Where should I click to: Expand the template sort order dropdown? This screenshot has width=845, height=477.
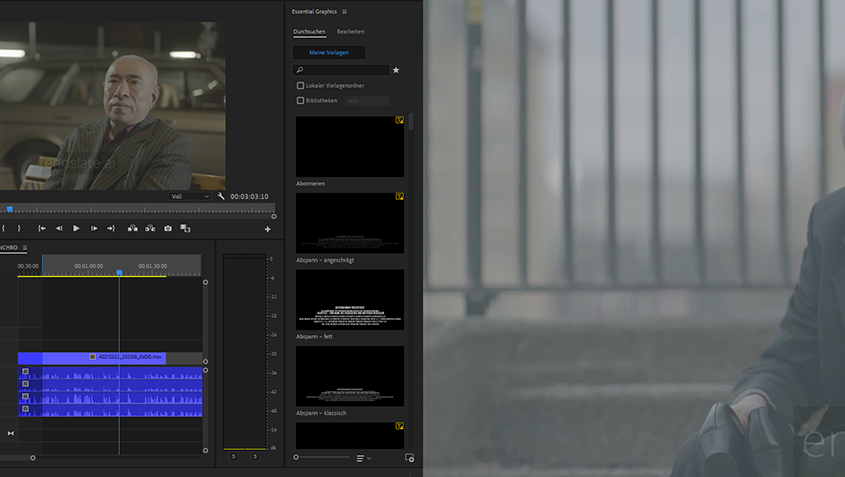click(364, 458)
